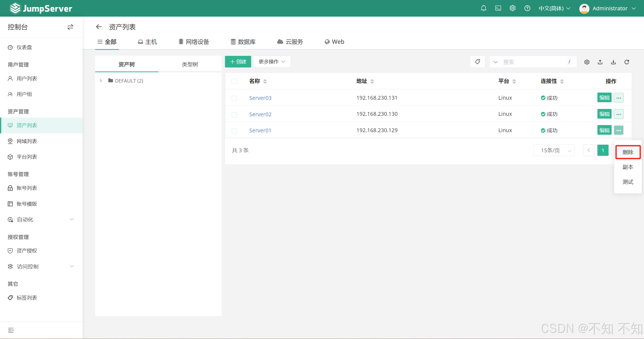Viewport: 644px width, 339px height.
Task: Check the Server01 row checkbox
Action: (234, 131)
